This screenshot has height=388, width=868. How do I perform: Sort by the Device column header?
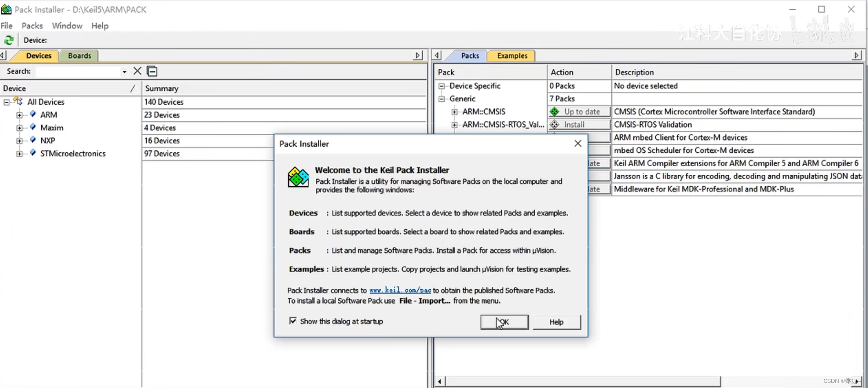point(70,88)
